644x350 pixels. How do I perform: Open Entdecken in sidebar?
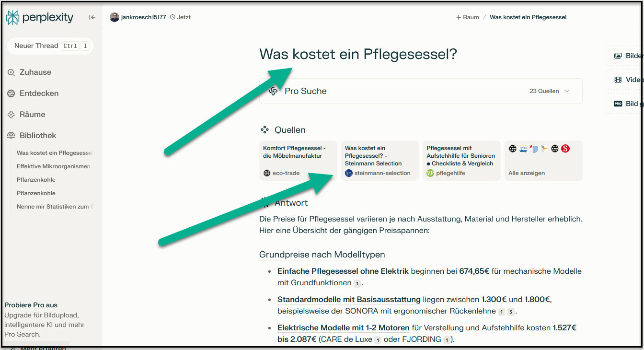pos(33,93)
